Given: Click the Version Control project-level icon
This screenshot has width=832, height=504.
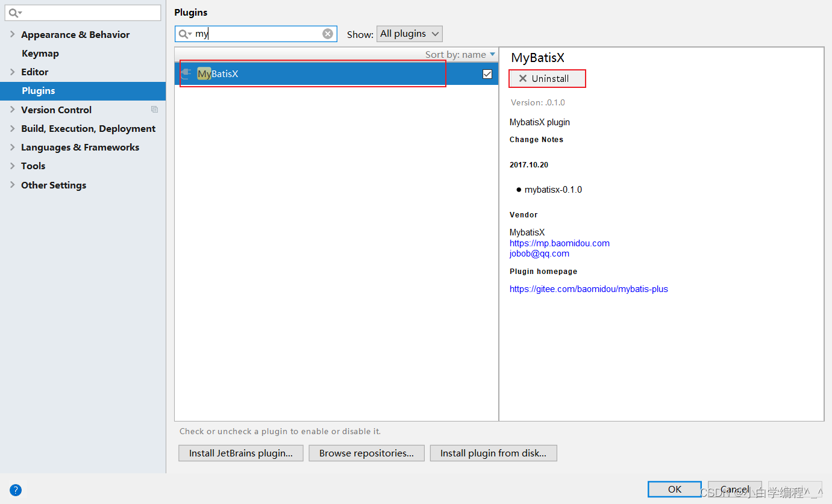Looking at the screenshot, I should click(x=155, y=110).
